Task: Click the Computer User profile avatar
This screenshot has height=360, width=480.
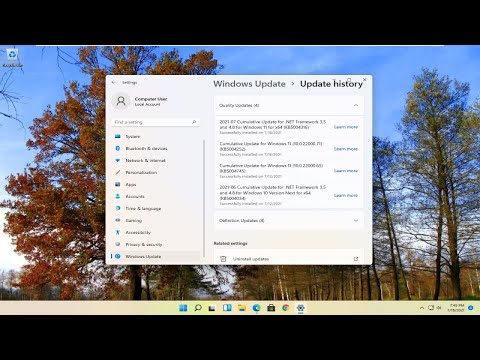Action: click(x=121, y=101)
